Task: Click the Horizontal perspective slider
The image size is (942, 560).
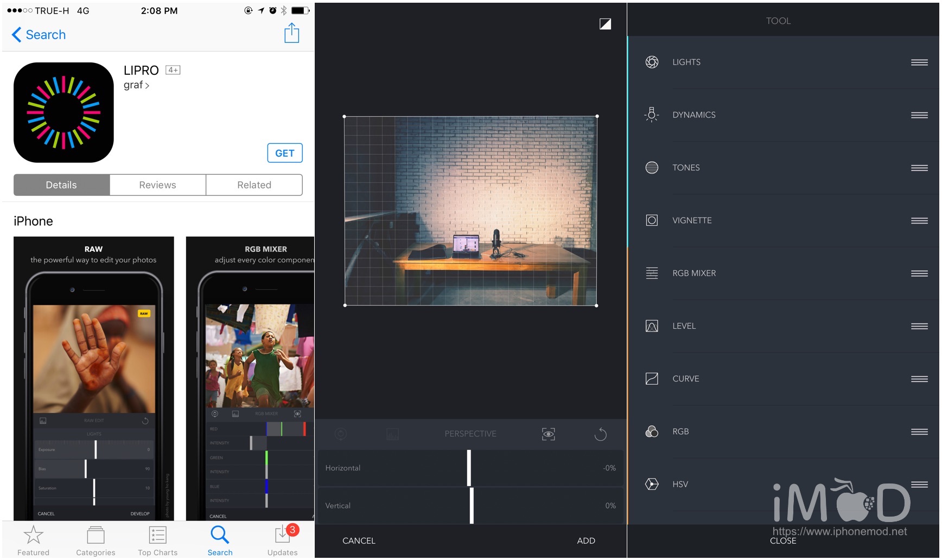Action: [469, 468]
